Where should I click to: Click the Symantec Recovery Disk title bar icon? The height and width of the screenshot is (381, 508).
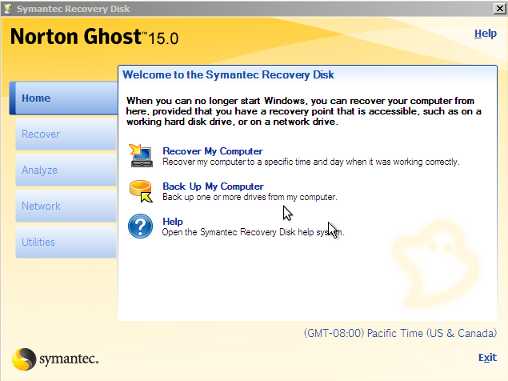[7, 8]
